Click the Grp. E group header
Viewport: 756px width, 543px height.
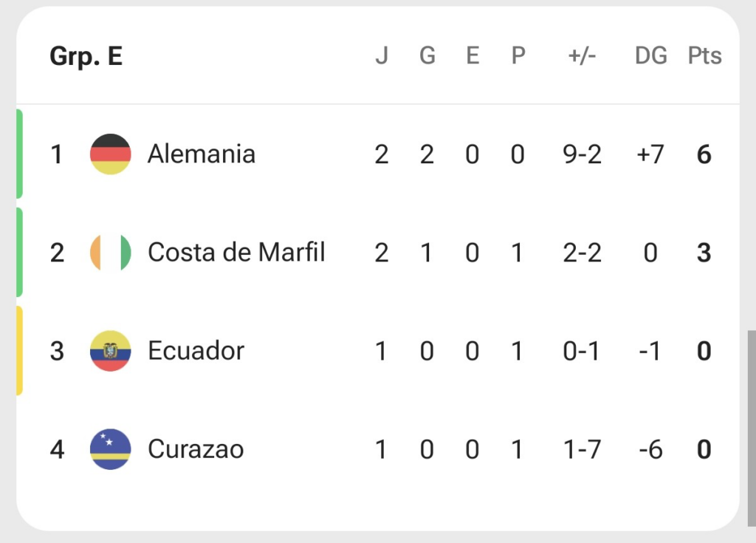(x=86, y=56)
